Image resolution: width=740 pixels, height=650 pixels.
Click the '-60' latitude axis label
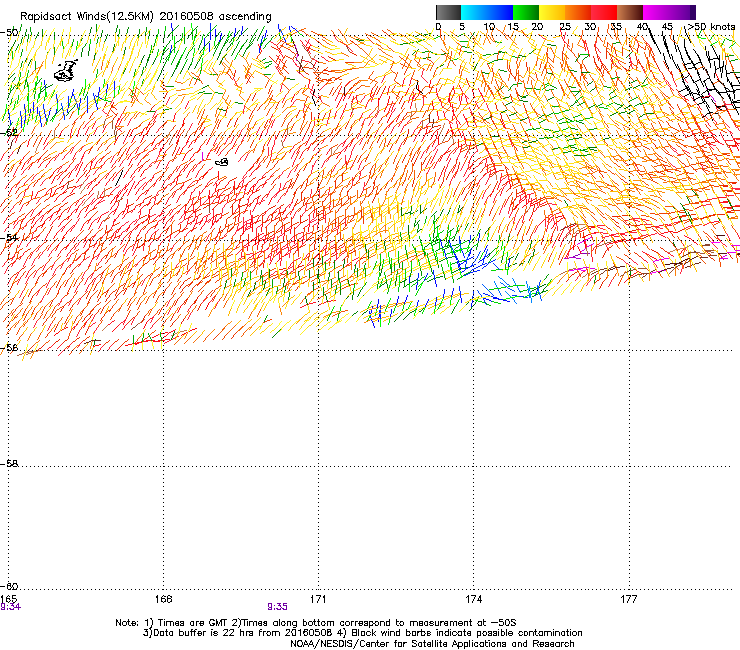pyautogui.click(x=9, y=586)
